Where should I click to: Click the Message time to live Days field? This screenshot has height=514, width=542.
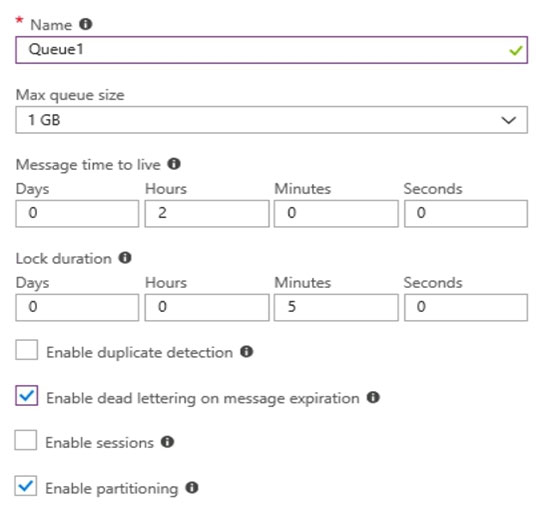77,214
